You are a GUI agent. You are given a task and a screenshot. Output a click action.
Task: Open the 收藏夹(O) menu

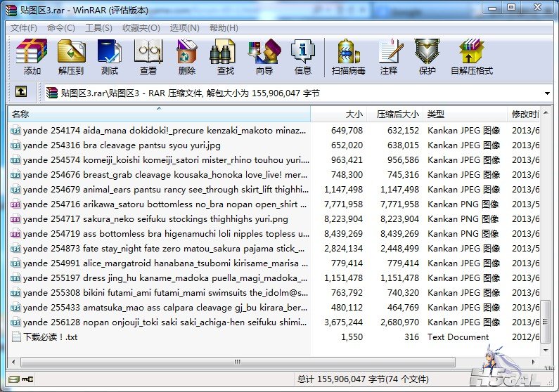(x=141, y=28)
